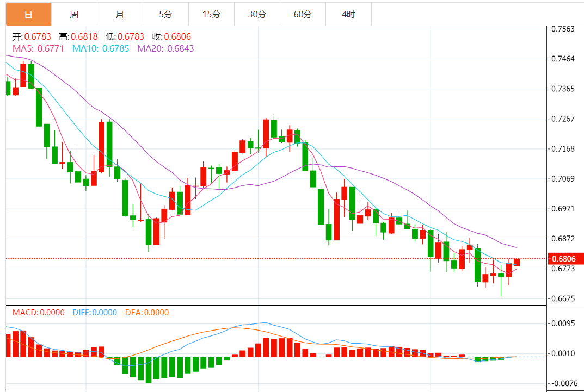Click the DEA:0.0000 indicator value
The image size is (584, 392).
(x=147, y=313)
